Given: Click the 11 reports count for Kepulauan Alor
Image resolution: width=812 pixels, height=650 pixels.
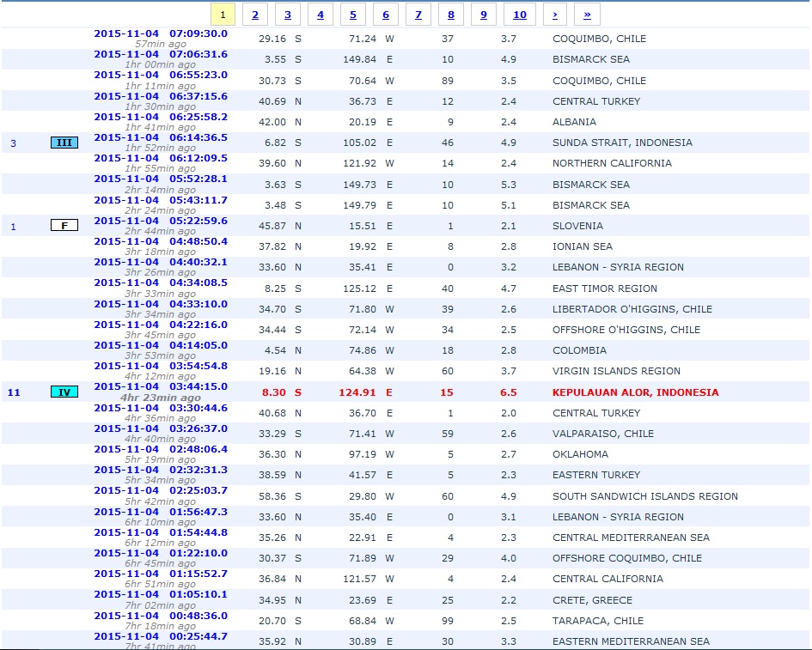Looking at the screenshot, I should coord(14,392).
